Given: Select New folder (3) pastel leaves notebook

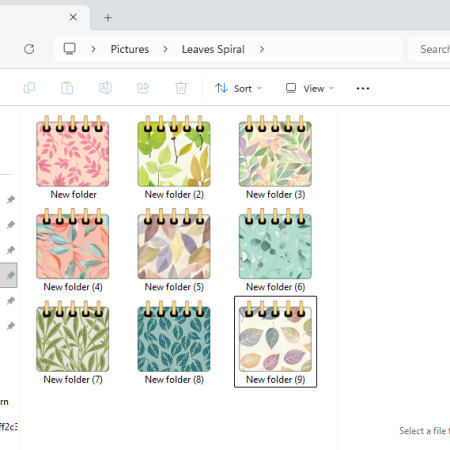Looking at the screenshot, I should click(275, 151).
